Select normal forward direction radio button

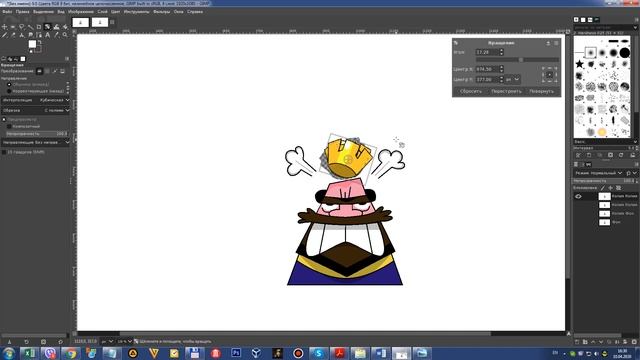pos(9,84)
